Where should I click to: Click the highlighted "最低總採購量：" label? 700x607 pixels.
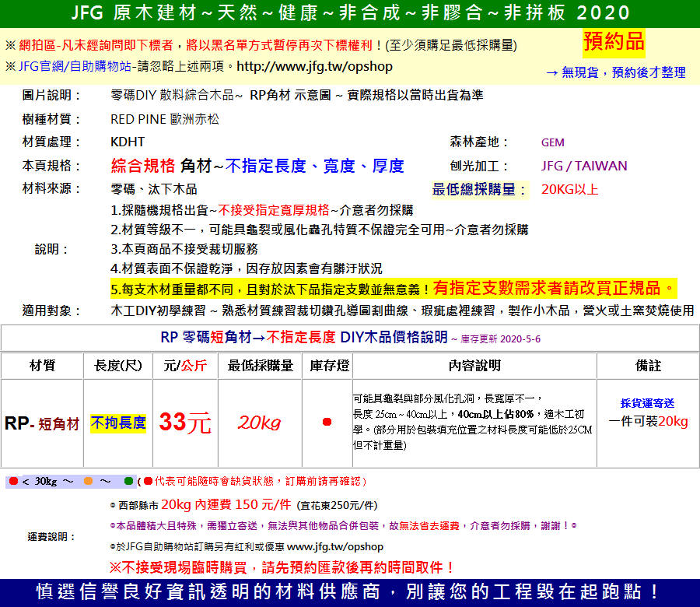[x=479, y=189]
